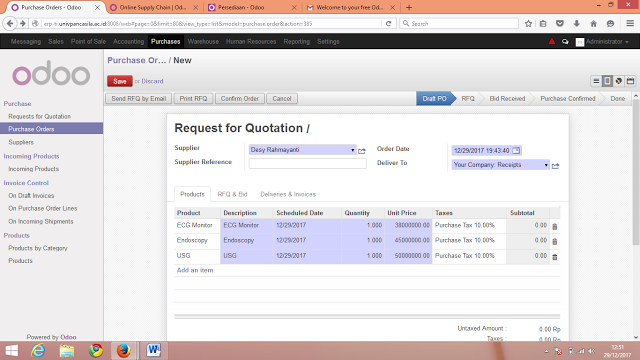Screen dimensions: 640x360
Task: Open the Order Date calendar picker
Action: tap(516, 151)
